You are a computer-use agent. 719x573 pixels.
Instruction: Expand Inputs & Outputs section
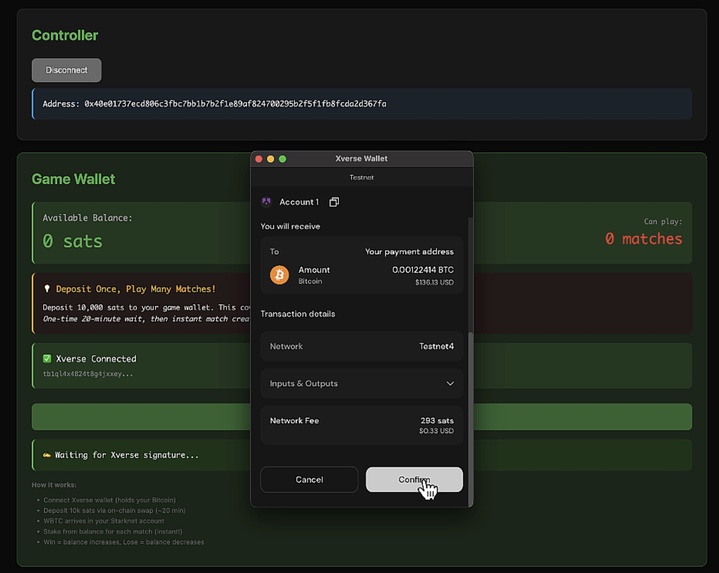tap(361, 383)
